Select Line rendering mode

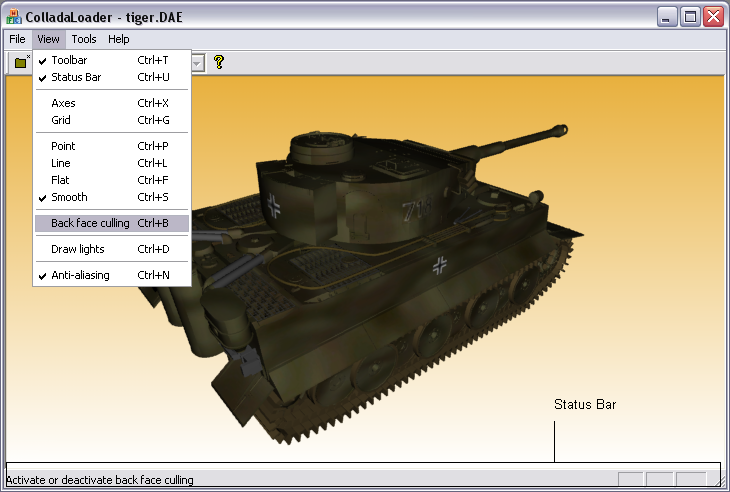[x=112, y=163]
